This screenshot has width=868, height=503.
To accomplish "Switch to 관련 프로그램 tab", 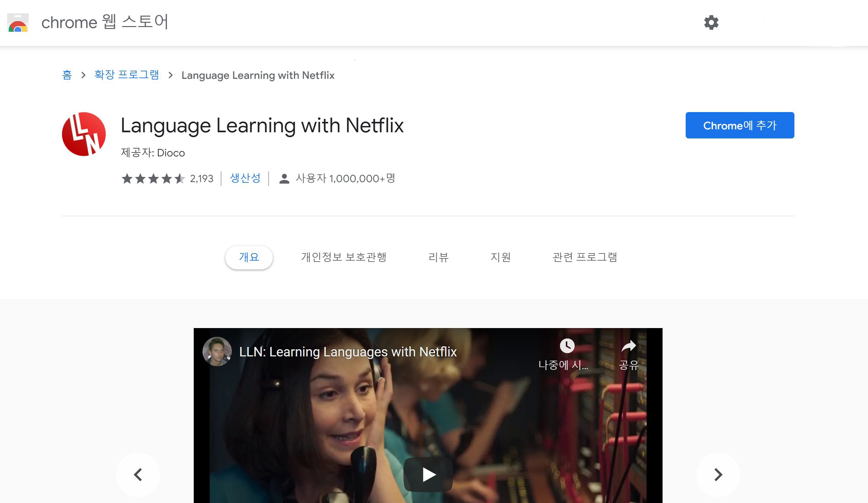I will pyautogui.click(x=584, y=257).
